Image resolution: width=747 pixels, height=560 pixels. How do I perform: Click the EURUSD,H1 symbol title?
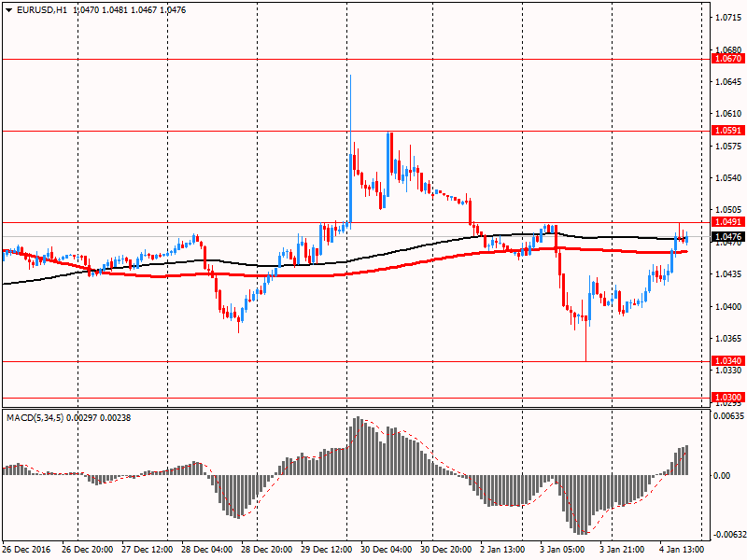coord(42,10)
